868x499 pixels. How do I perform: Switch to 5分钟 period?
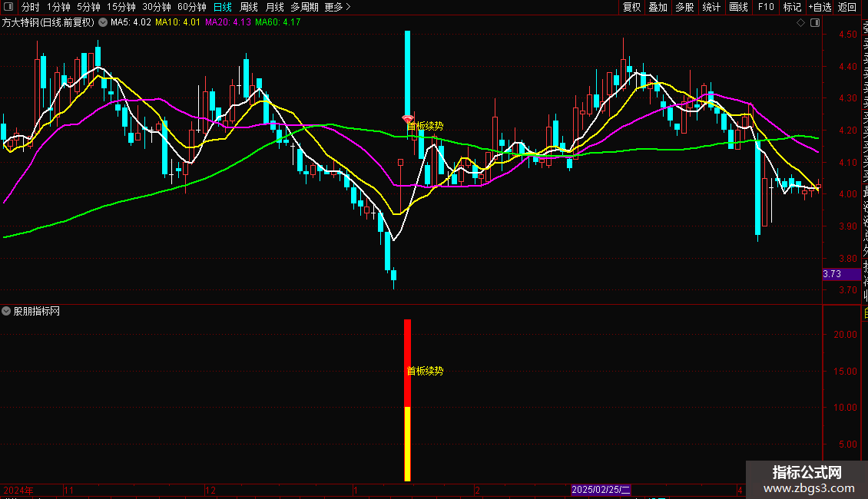[88, 7]
